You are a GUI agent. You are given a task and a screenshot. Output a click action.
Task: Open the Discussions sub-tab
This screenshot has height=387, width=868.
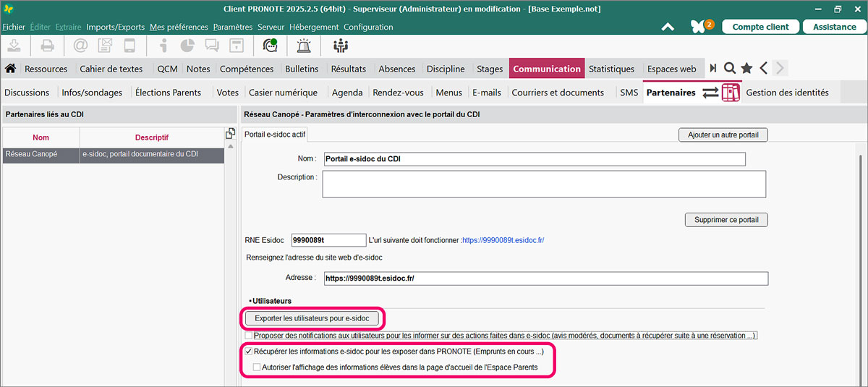point(27,93)
